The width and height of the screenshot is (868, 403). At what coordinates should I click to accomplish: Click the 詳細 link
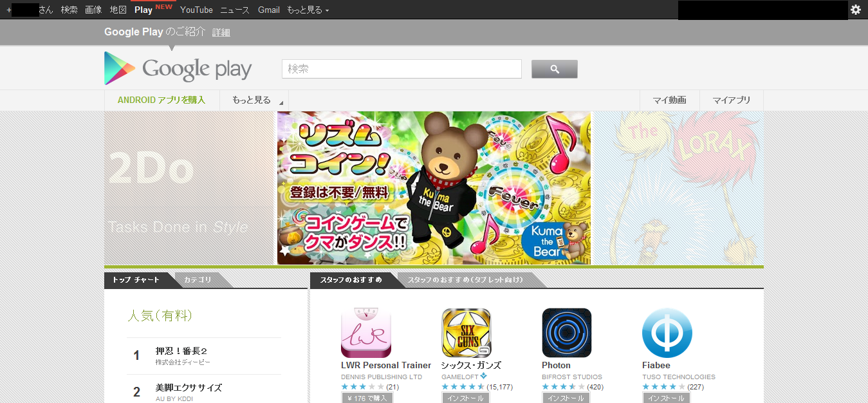tap(221, 33)
